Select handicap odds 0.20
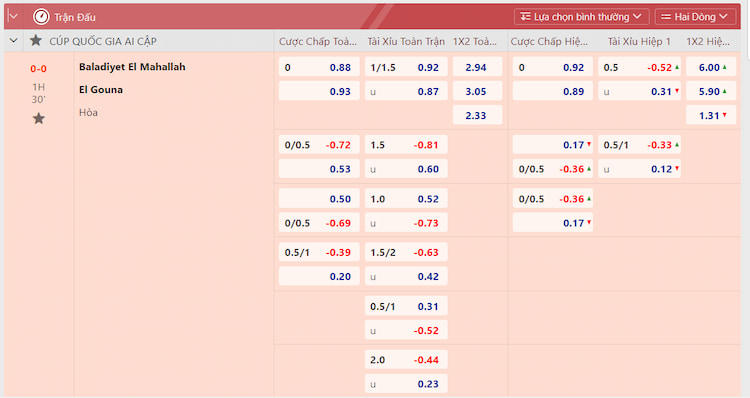The image size is (750, 398). 319,276
